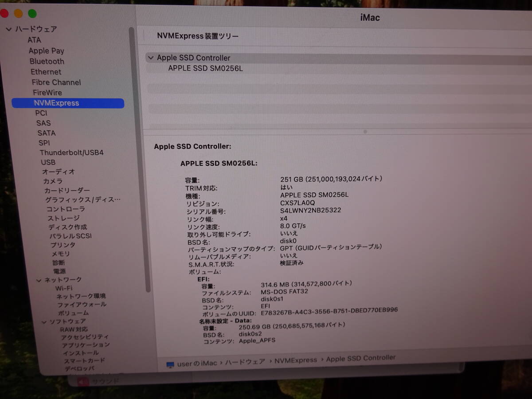Select アクセシビリティ in the sidebar

coord(85,337)
